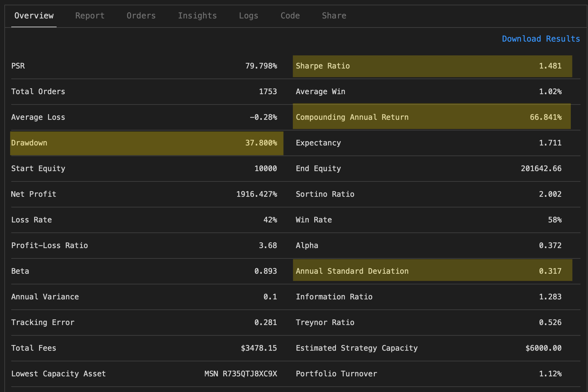Viewport: 588px width, 392px height.
Task: Select the Average Win value 1.02%
Action: [550, 92]
